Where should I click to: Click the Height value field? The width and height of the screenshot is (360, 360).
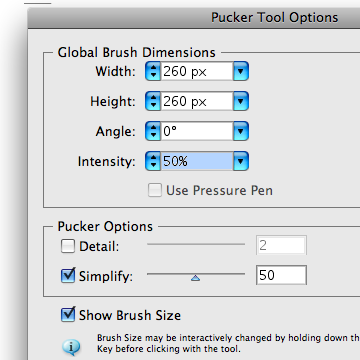197,101
